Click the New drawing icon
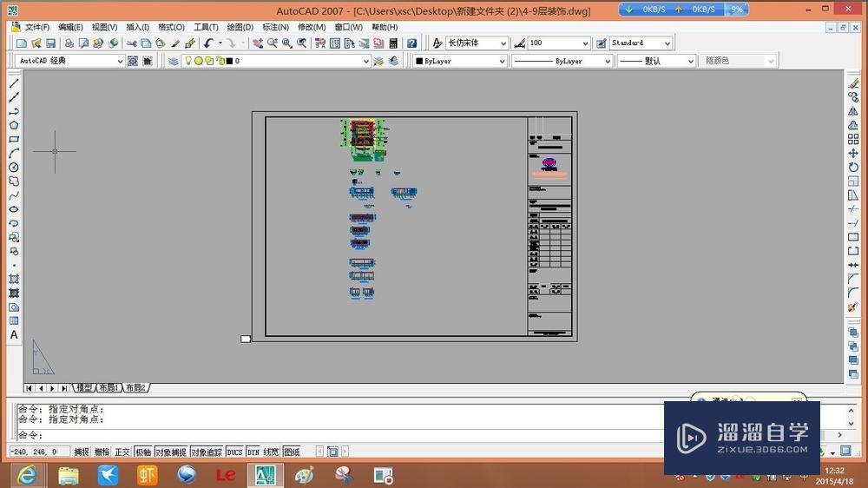This screenshot has width=868, height=488. pos(21,43)
